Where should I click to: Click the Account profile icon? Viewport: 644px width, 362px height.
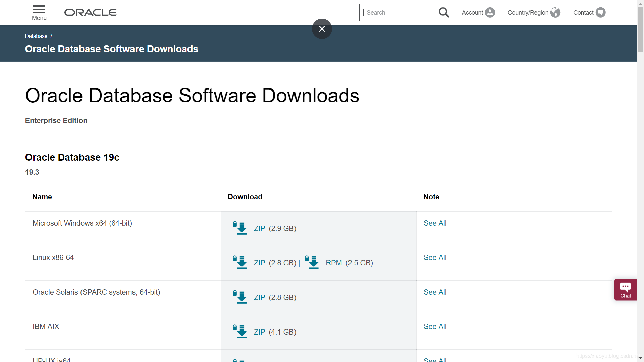(490, 13)
